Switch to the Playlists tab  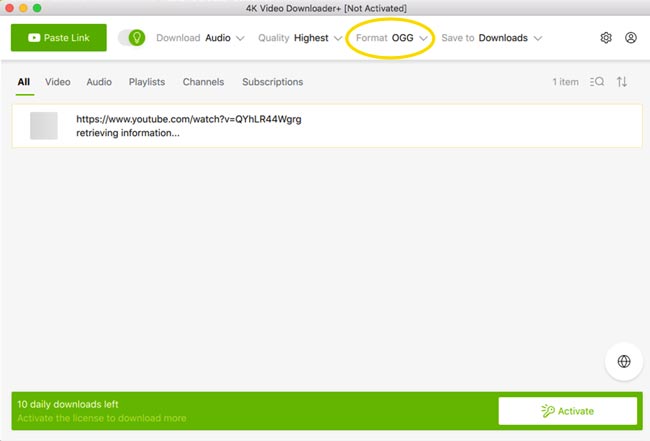(x=147, y=82)
